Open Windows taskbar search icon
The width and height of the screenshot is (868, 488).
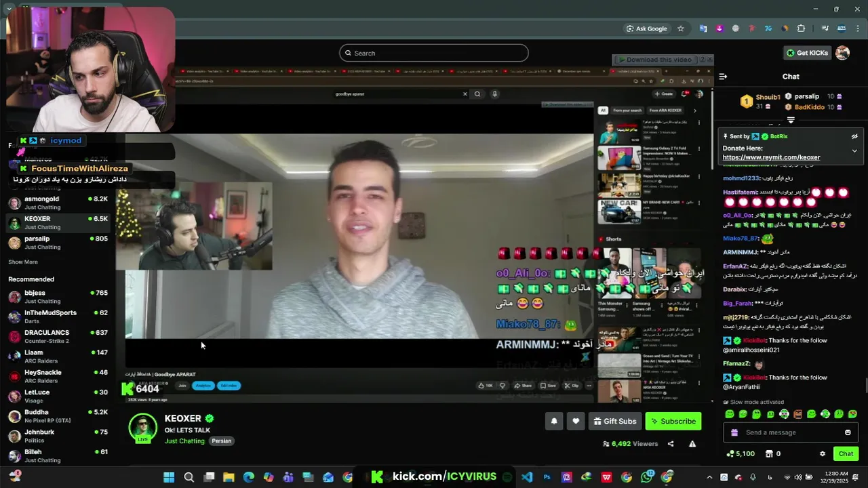coord(189,477)
